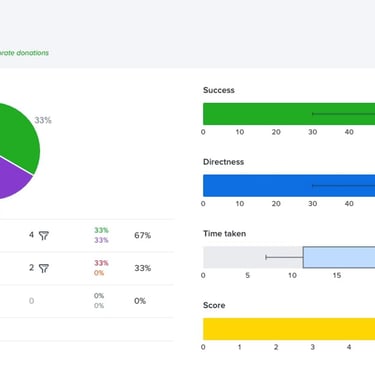Click the yellow Score bar
Viewport: 375px width, 366px height.
[x=289, y=329]
